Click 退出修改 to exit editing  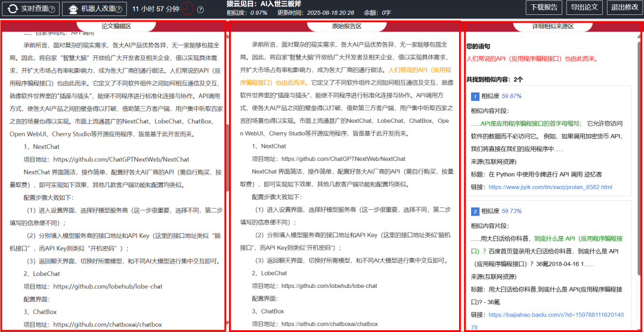(624, 8)
